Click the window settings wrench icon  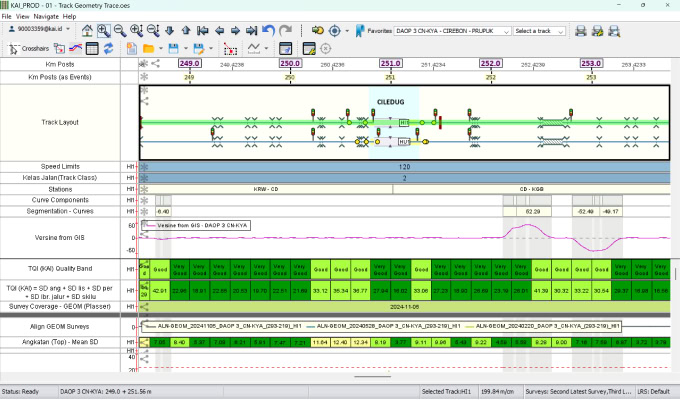(309, 49)
